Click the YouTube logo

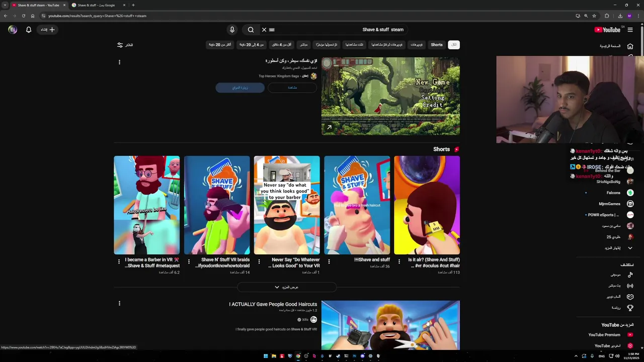click(607, 30)
